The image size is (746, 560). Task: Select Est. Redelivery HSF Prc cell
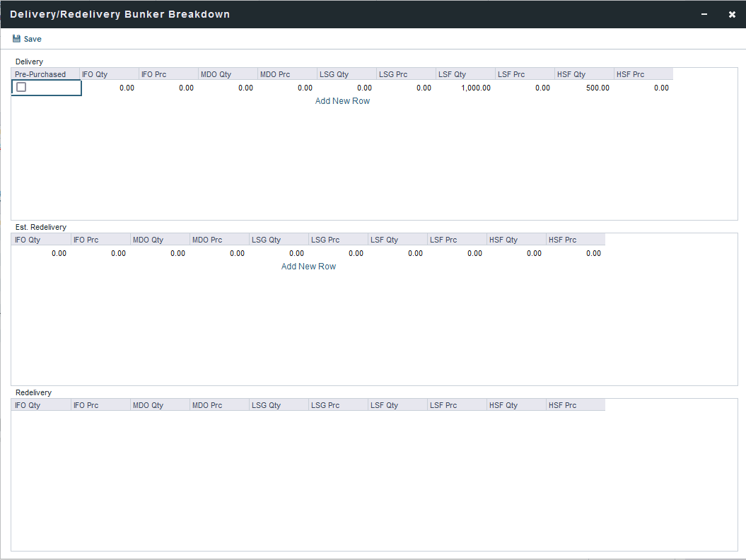576,253
